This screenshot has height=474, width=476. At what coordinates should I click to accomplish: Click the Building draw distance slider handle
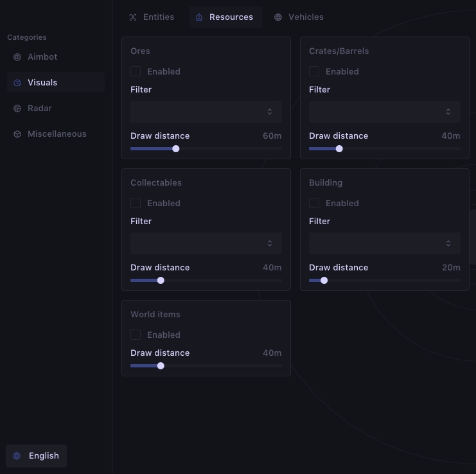[324, 281]
